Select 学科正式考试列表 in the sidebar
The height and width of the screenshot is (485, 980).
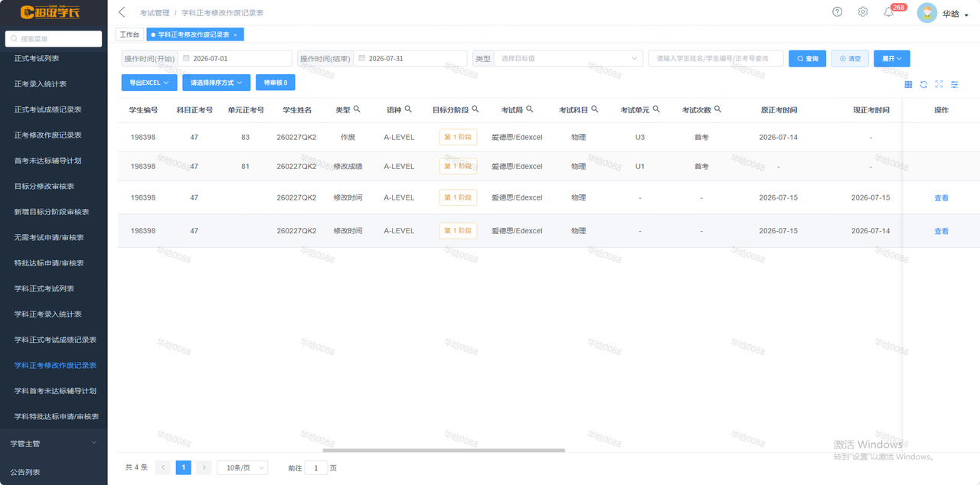tap(44, 288)
